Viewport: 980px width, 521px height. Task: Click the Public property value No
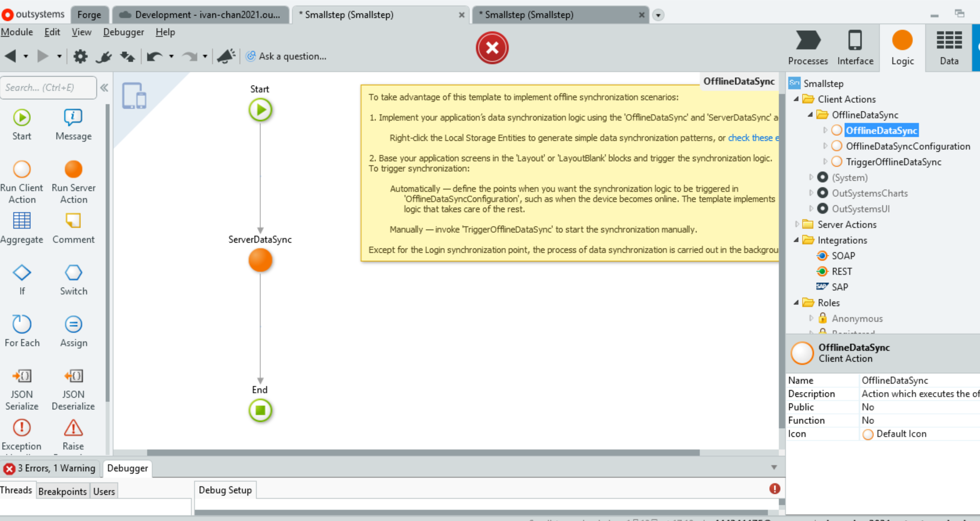pyautogui.click(x=918, y=407)
